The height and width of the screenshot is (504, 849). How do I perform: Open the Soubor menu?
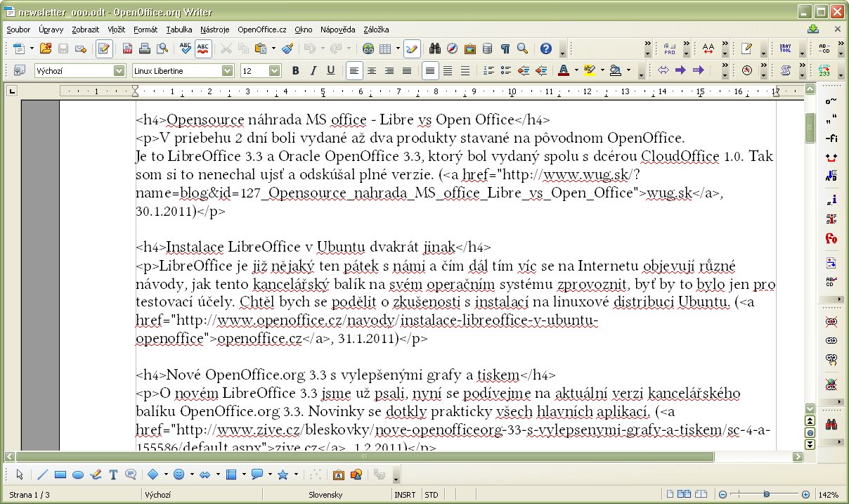[18, 30]
